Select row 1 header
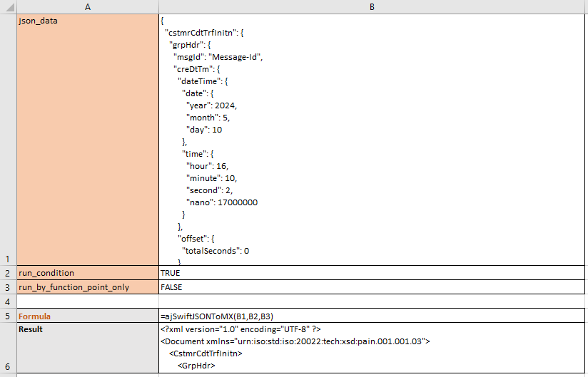The height and width of the screenshot is (377, 588). pos(7,140)
